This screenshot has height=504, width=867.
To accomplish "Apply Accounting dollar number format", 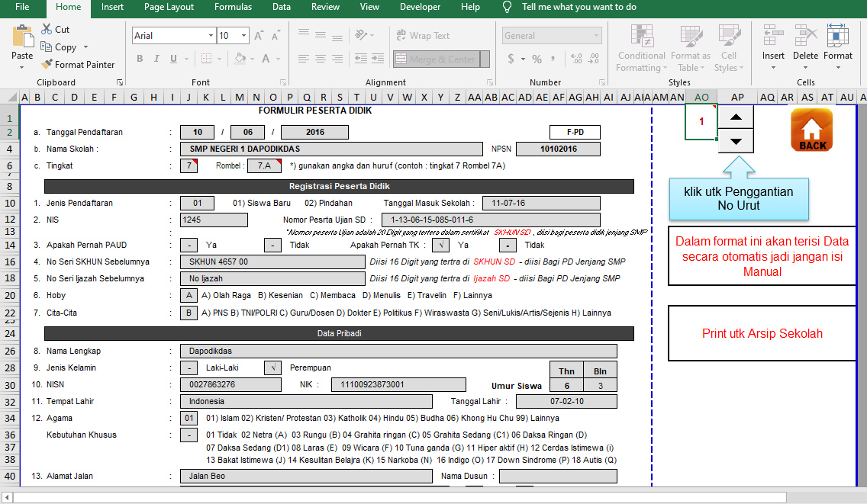I will point(511,59).
